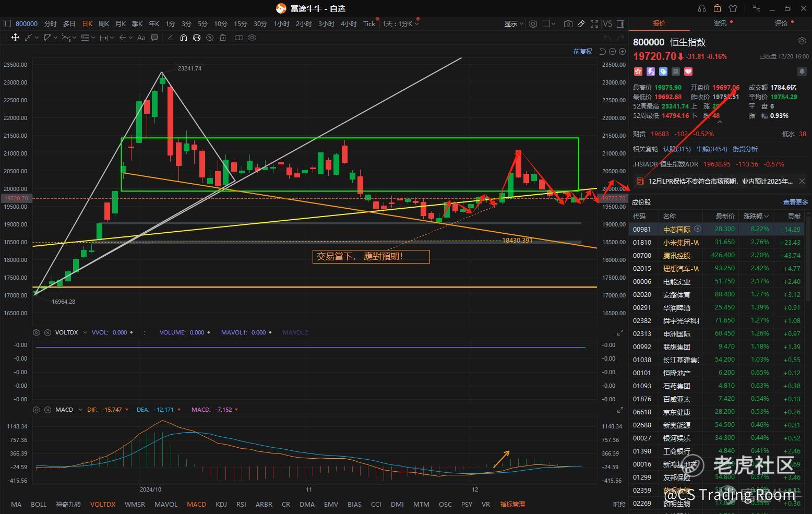Open VOLTDX indicator settings gear
The width and height of the screenshot is (812, 514).
pyautogui.click(x=36, y=332)
